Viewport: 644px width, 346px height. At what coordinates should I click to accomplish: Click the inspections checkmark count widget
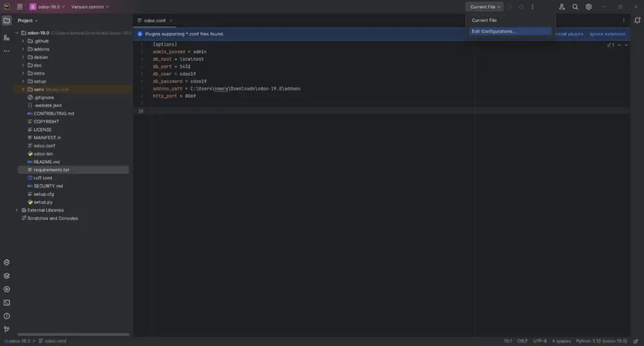[610, 45]
